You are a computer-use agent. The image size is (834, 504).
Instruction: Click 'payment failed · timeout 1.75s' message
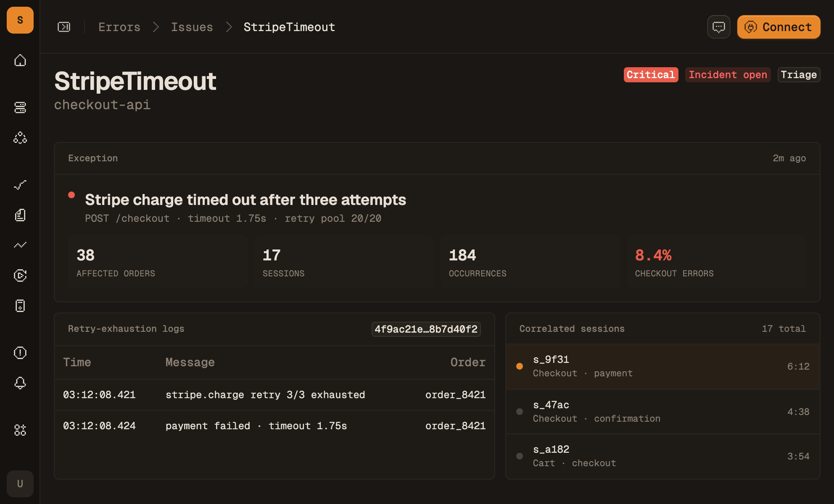(256, 426)
